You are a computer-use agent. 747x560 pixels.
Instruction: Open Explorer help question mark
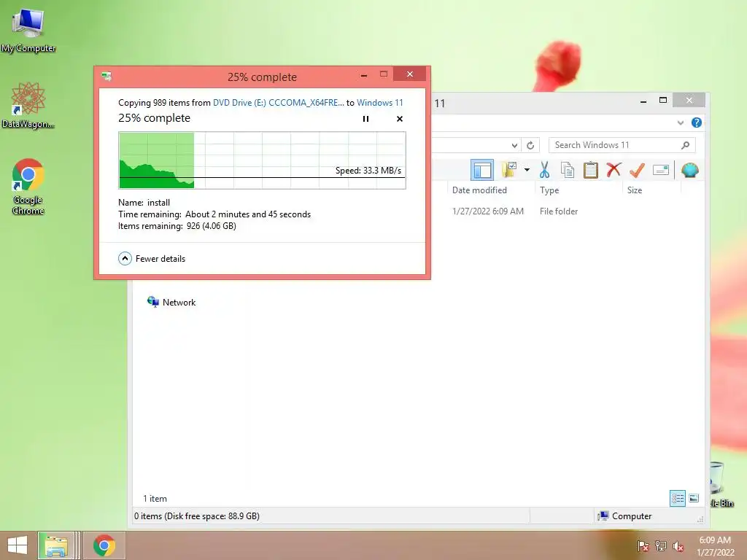[x=697, y=122]
